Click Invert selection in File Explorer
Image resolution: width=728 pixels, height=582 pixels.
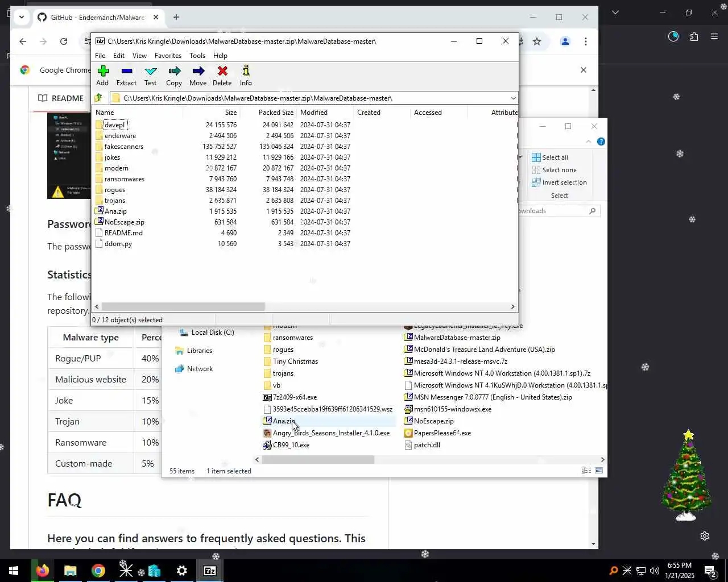pyautogui.click(x=559, y=182)
